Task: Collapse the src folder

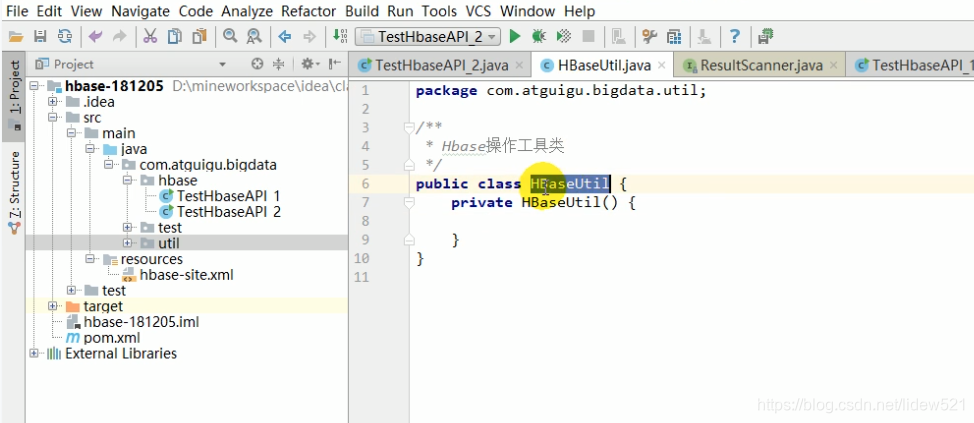Action: (x=53, y=117)
